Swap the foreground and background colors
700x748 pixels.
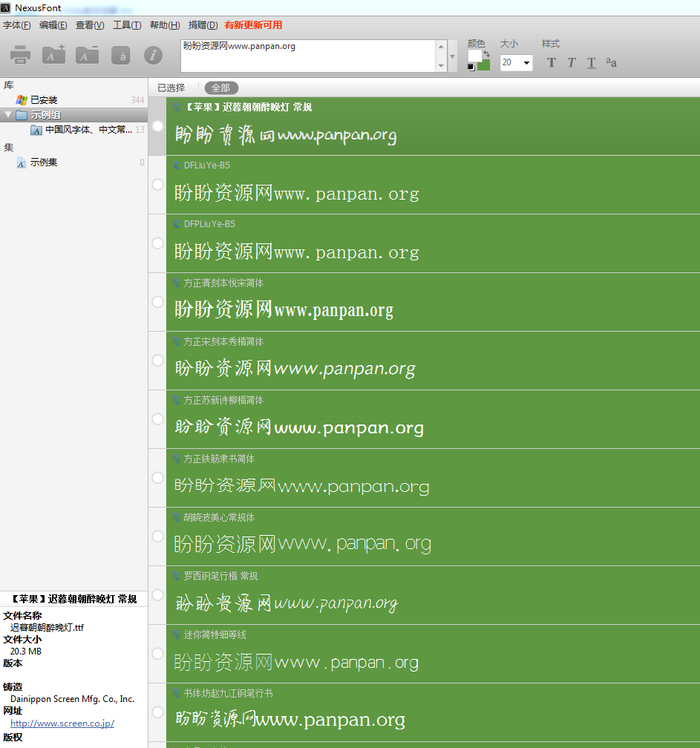point(487,54)
